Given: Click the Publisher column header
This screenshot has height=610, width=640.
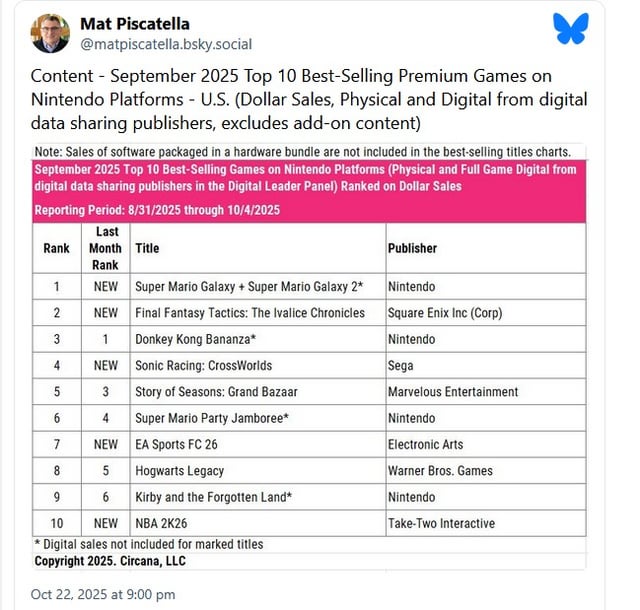Looking at the screenshot, I should point(415,248).
